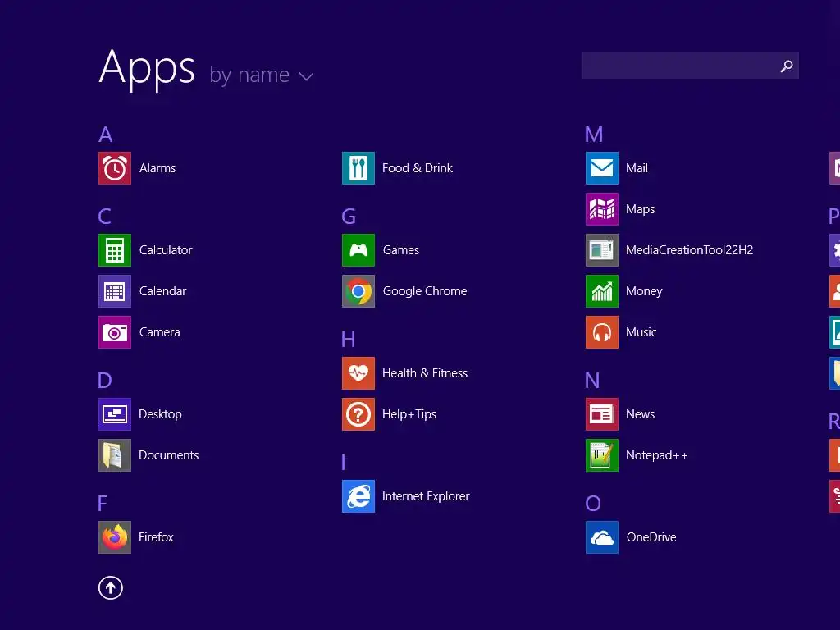Click the 'Alarms' label
Screen dimensions: 840x630
click(157, 168)
